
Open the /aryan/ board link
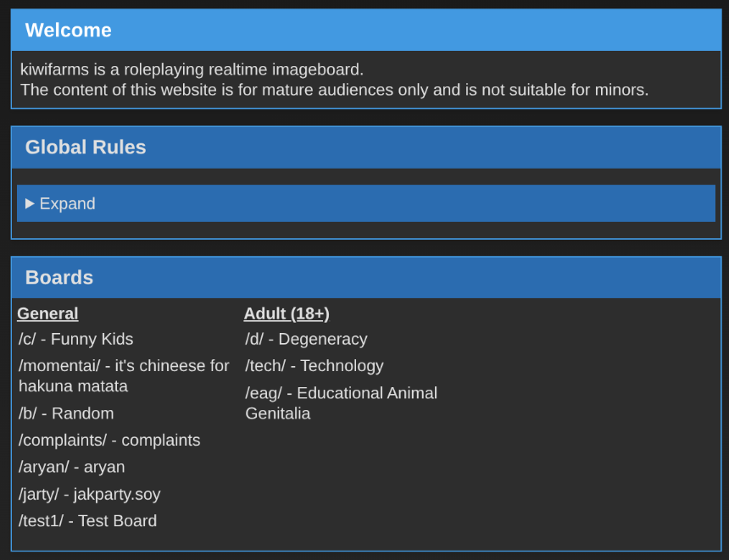(x=72, y=468)
